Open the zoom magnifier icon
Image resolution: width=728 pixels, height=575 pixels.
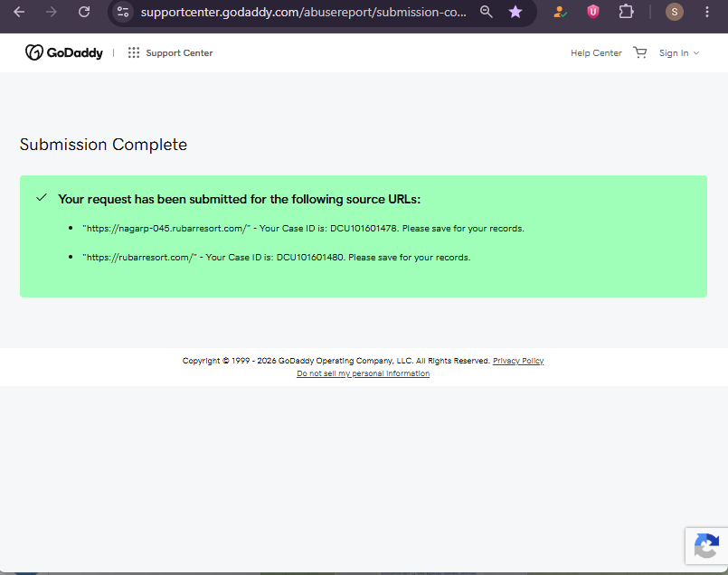pos(487,12)
